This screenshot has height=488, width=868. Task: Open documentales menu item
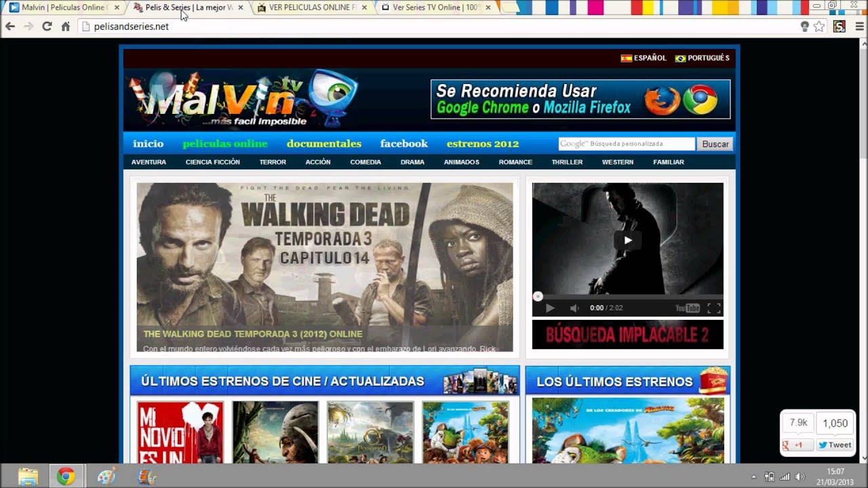click(x=324, y=144)
